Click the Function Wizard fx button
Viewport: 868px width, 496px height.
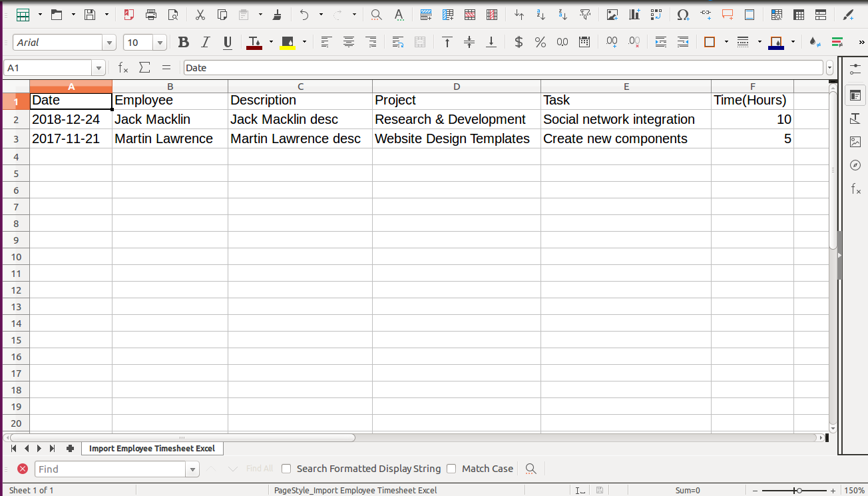coord(123,68)
